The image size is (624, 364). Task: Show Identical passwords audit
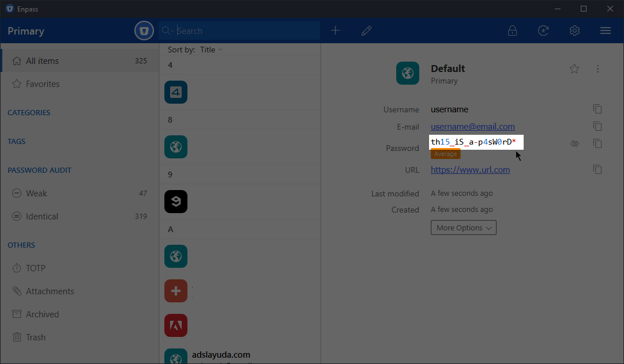click(80, 216)
